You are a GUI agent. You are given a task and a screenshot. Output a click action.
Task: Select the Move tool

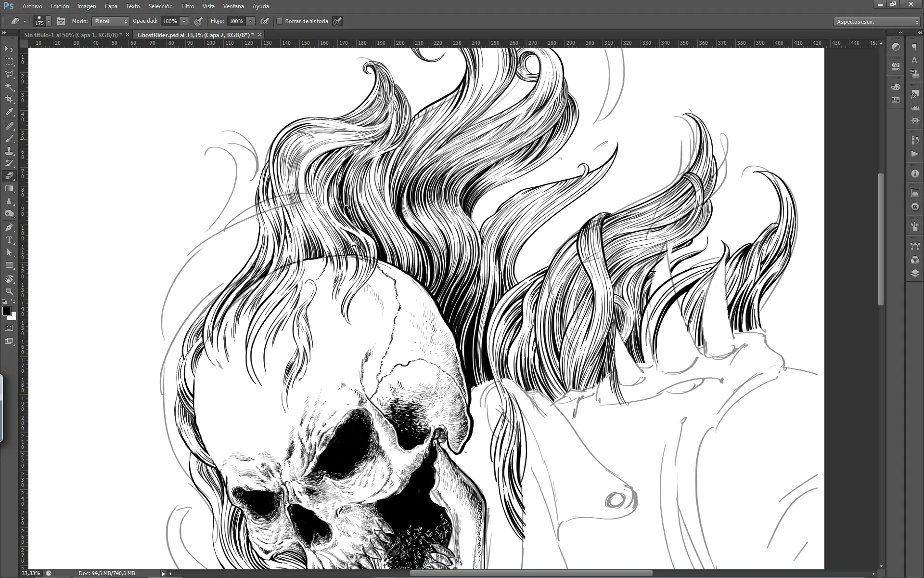coord(9,49)
